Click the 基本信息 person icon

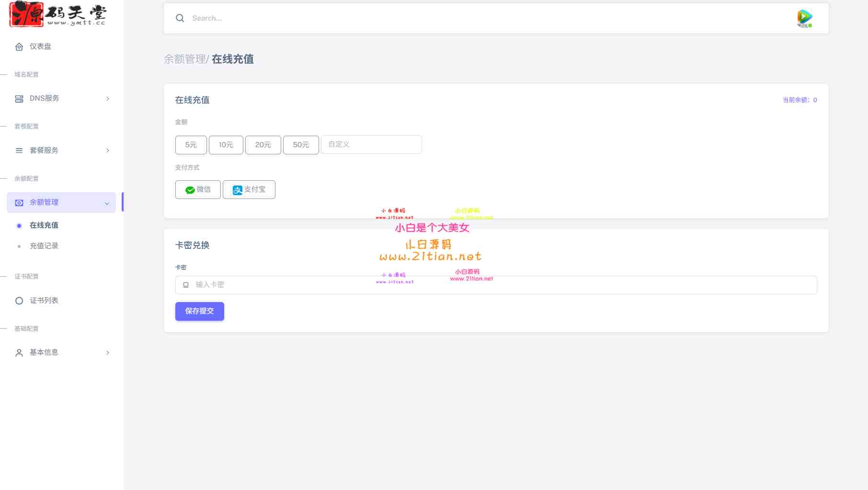click(19, 352)
